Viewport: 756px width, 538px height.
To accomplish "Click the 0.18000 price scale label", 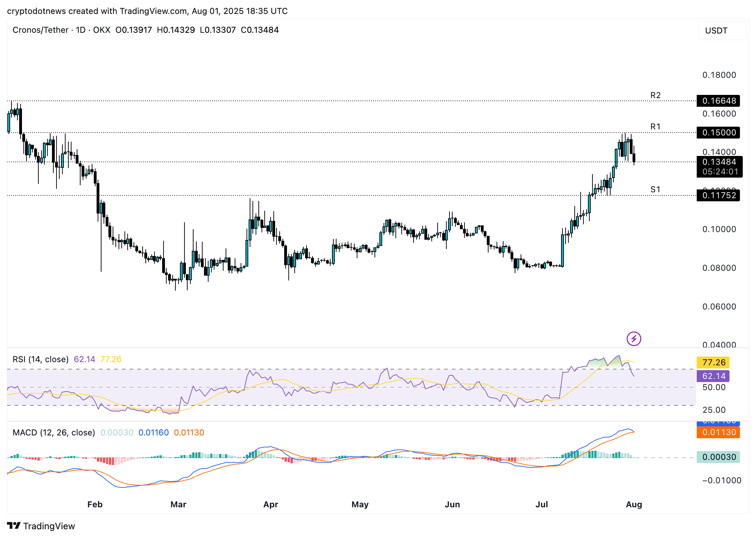I will tap(719, 75).
